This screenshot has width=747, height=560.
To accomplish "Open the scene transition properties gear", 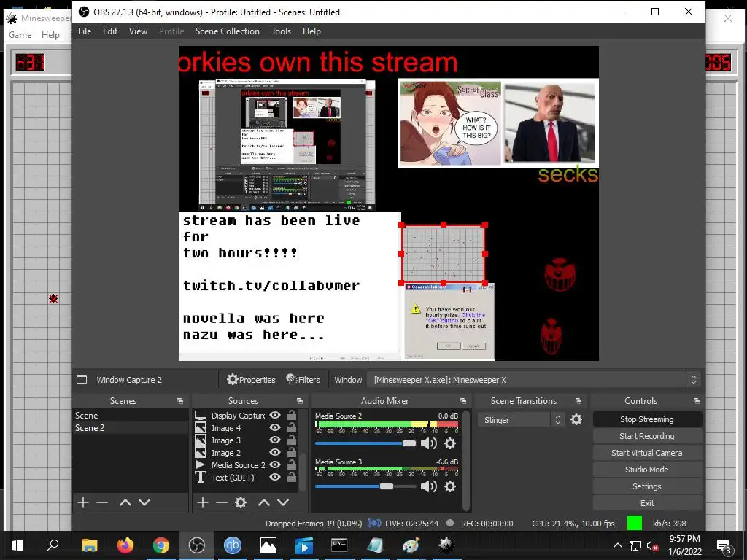I will (x=576, y=419).
